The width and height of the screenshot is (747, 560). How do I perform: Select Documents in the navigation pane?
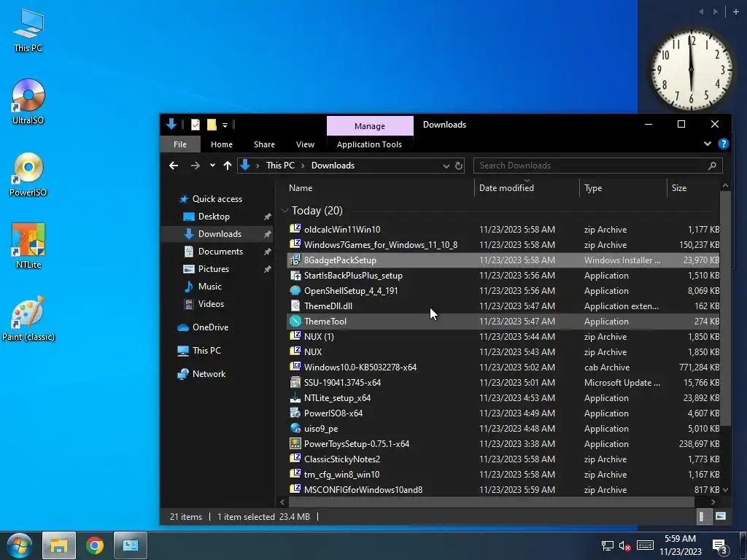[x=220, y=252]
